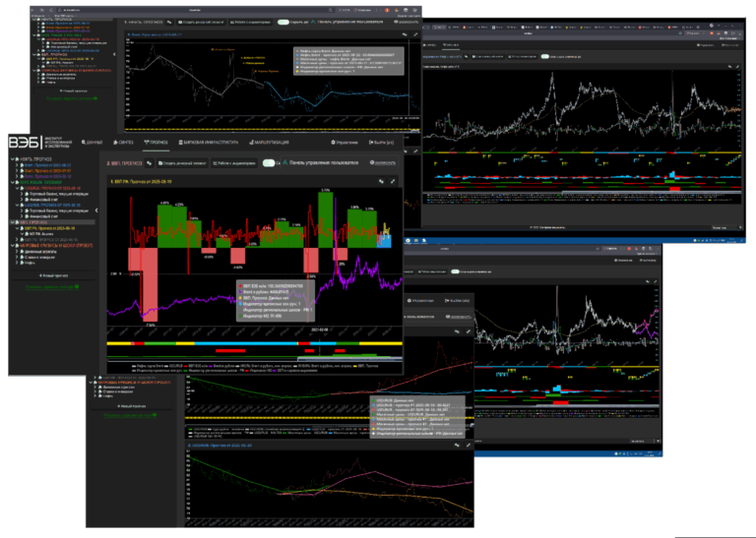Toggle 'Скрыть' switch in НЕФТЬ window

[283, 23]
